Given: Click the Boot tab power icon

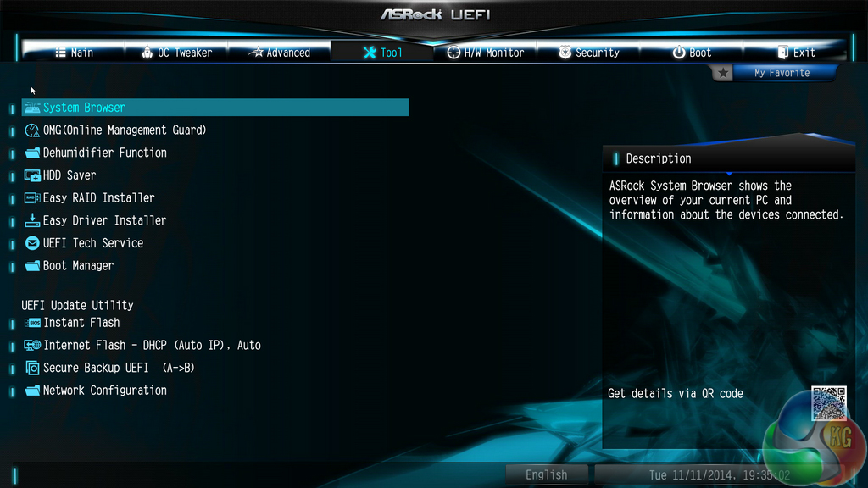Looking at the screenshot, I should [x=679, y=52].
